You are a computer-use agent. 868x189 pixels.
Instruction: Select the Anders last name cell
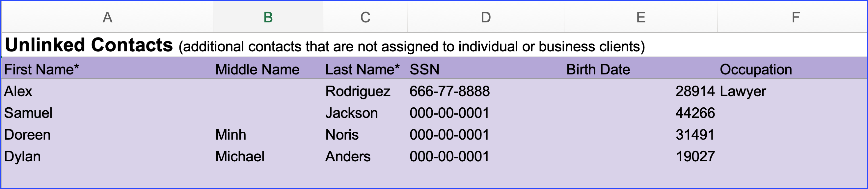click(x=348, y=157)
